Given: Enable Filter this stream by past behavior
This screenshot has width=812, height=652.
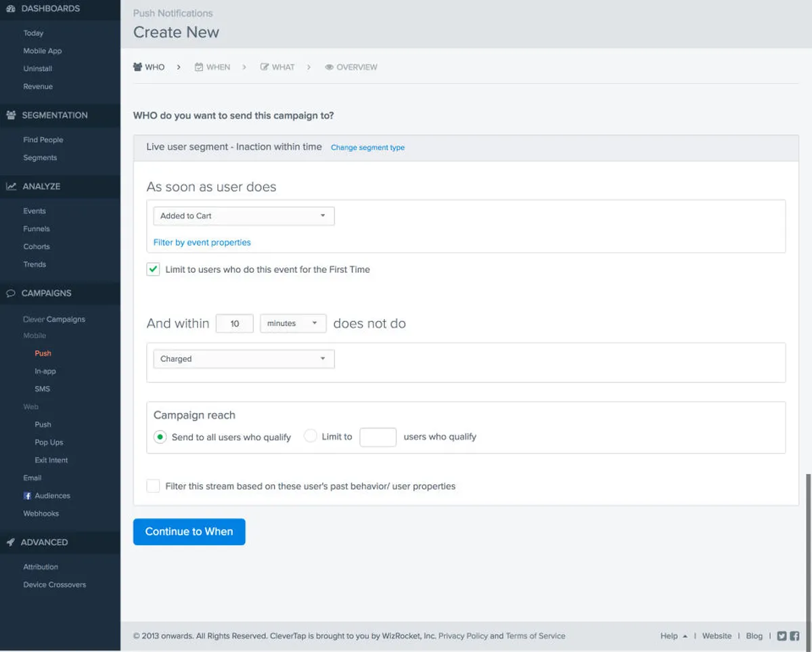Looking at the screenshot, I should [x=154, y=486].
